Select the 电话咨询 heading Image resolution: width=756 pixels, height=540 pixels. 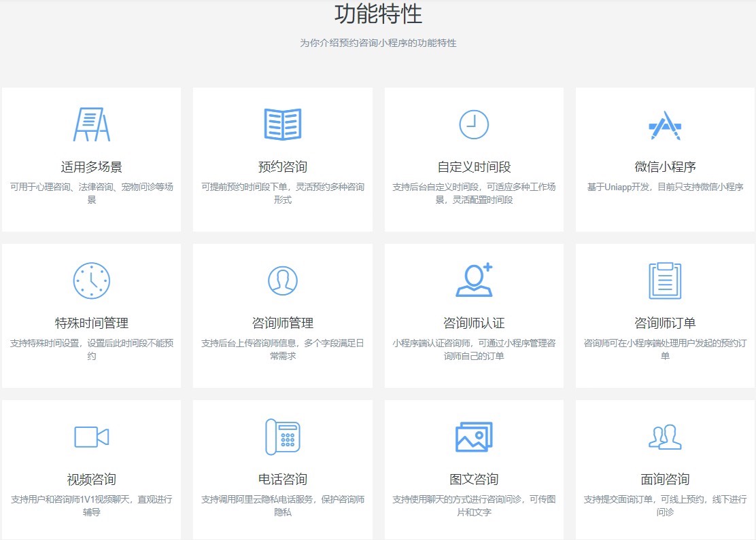pos(283,480)
